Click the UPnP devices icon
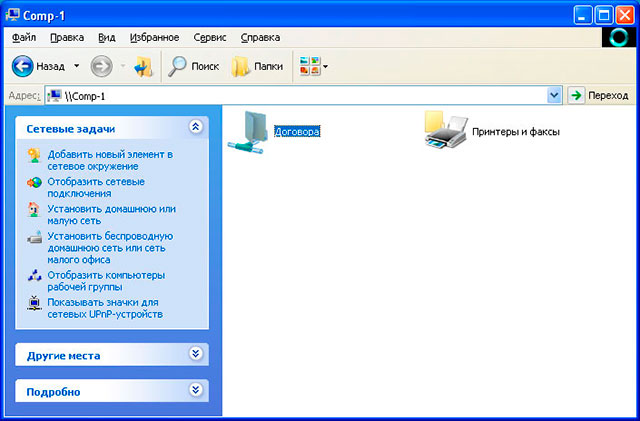This screenshot has width=640, height=421. tap(34, 303)
